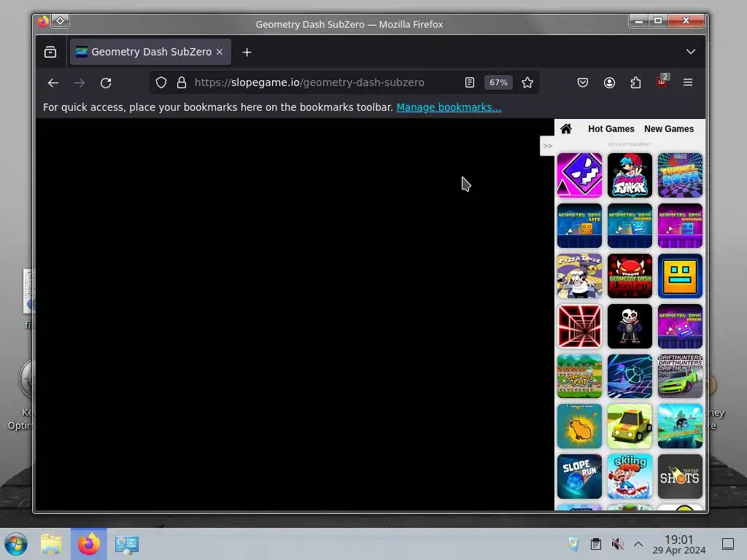Screen dimensions: 747x560
Task: Open the extensions puzzle-piece menu
Action: tap(635, 82)
